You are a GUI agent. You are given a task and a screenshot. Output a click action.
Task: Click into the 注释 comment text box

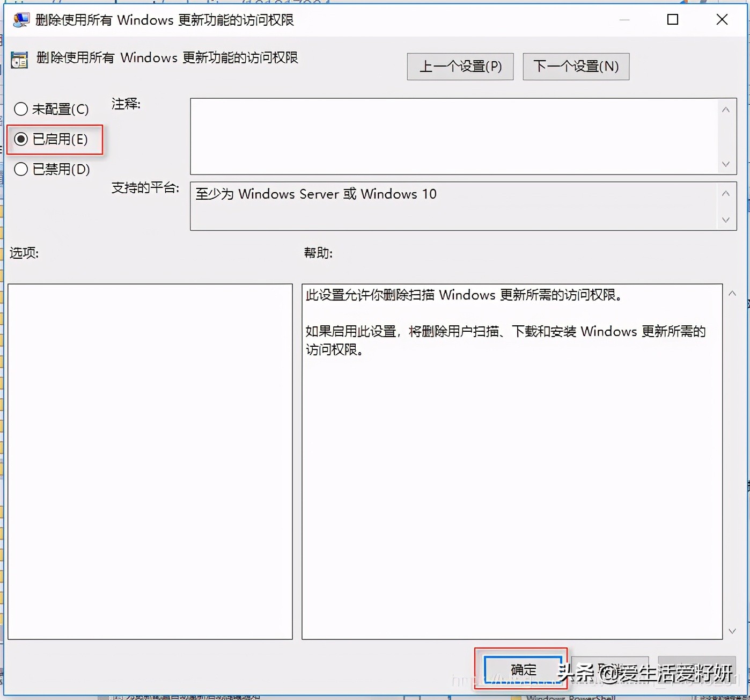coord(453,136)
